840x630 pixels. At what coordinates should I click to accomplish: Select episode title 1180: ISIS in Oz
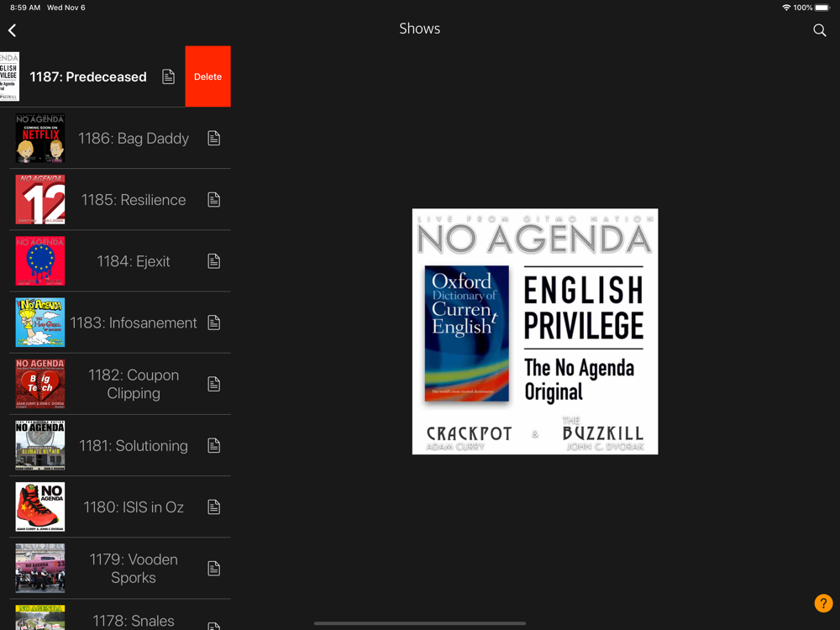[x=134, y=507]
